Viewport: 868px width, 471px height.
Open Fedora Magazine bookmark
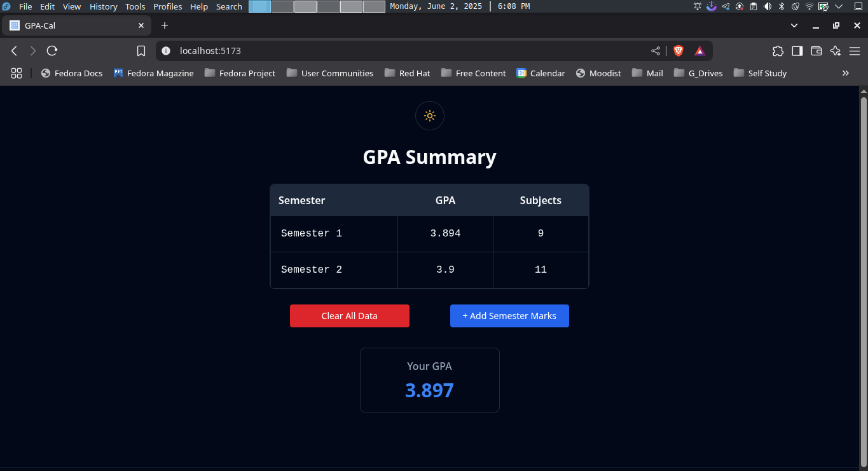(x=154, y=73)
